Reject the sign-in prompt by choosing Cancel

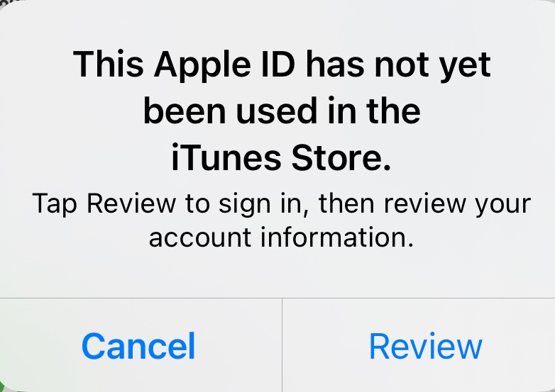tap(138, 346)
